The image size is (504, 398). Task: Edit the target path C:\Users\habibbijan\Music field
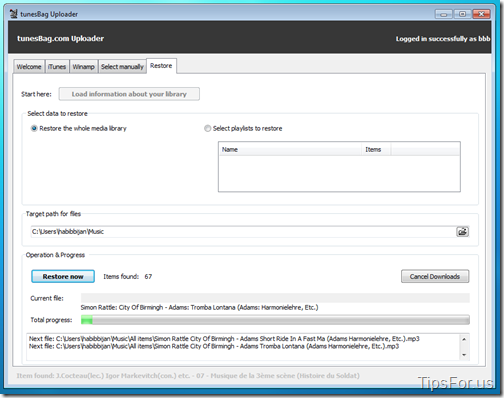(243, 232)
